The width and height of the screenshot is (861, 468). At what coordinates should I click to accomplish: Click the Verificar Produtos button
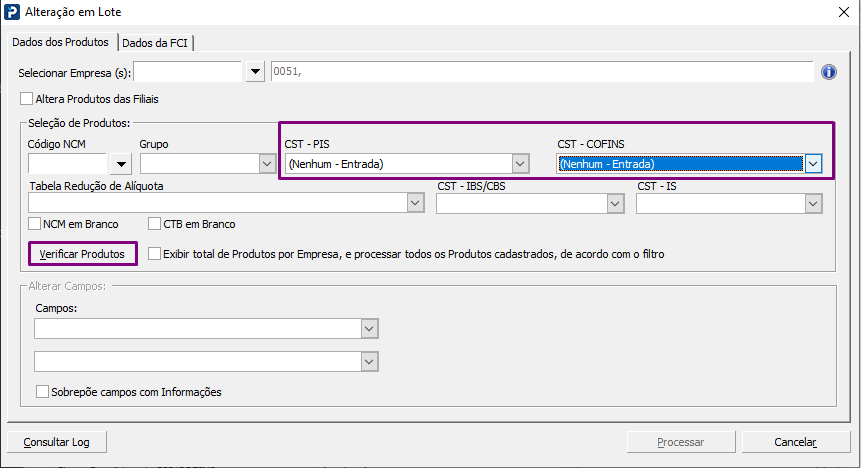pyautogui.click(x=82, y=255)
